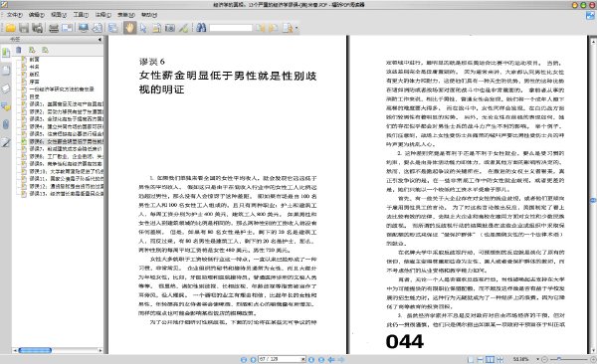Select the 谬误12 bookmark
Screen dimensions: 597x364
point(66,186)
